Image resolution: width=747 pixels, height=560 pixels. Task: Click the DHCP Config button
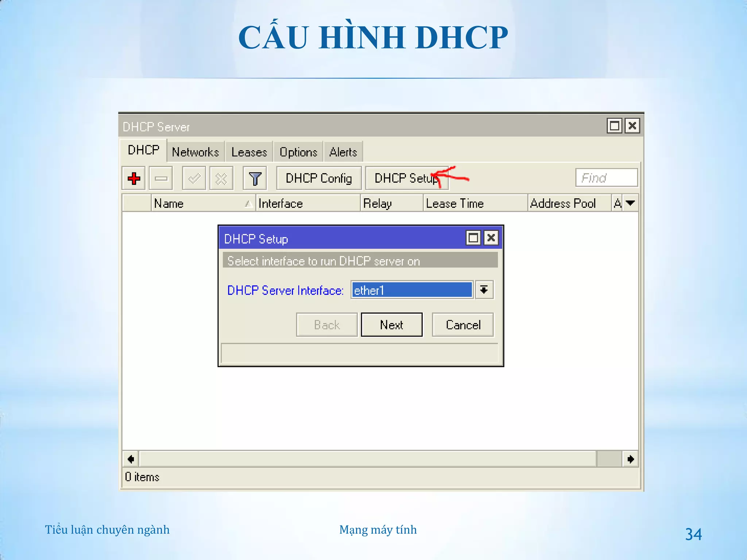[x=319, y=178]
